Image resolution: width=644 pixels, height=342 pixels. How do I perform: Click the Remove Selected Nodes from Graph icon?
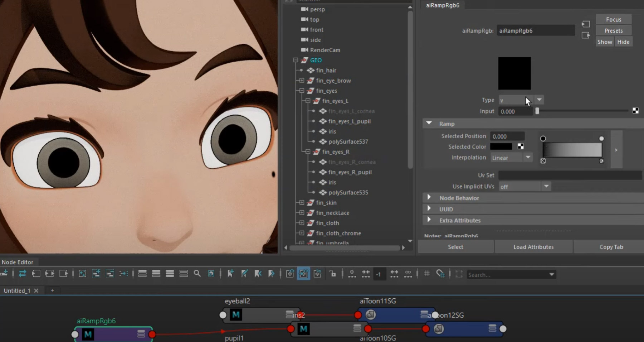109,274
